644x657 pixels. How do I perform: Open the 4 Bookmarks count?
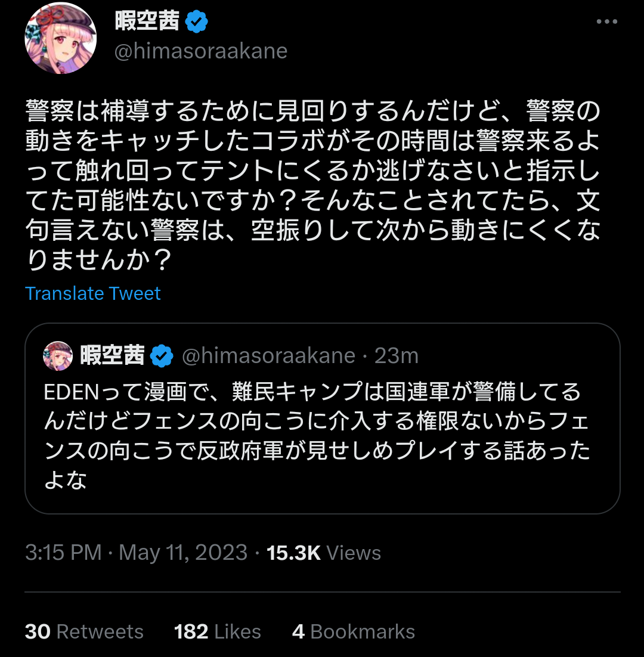pyautogui.click(x=354, y=631)
